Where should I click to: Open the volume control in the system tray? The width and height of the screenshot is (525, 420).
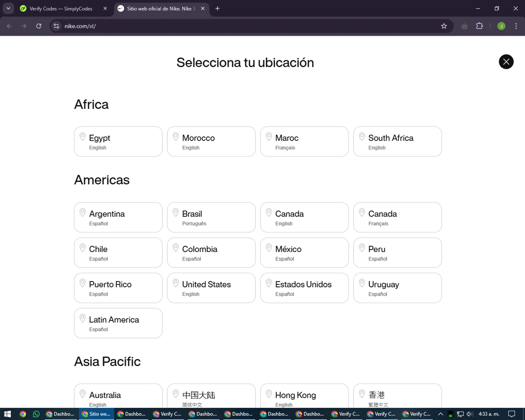click(x=470, y=414)
